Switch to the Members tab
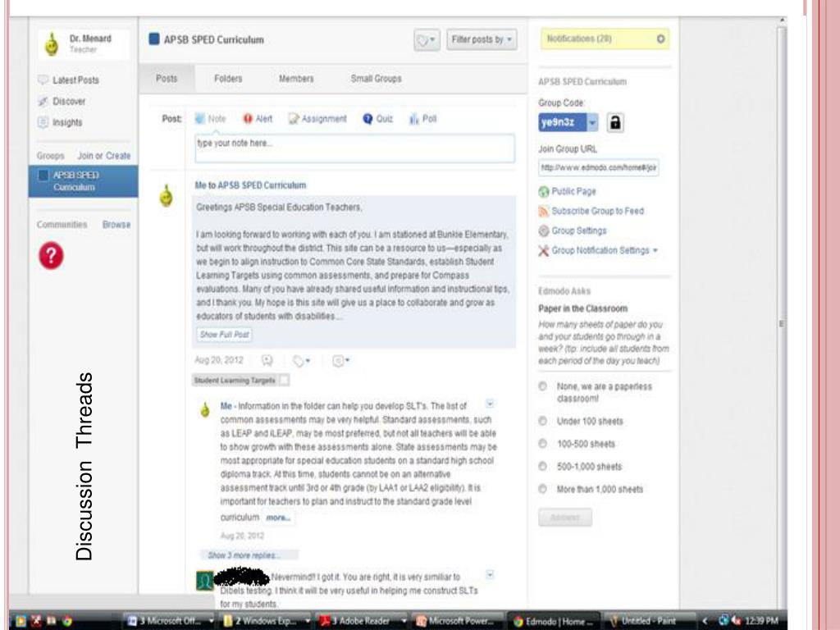 tap(296, 79)
